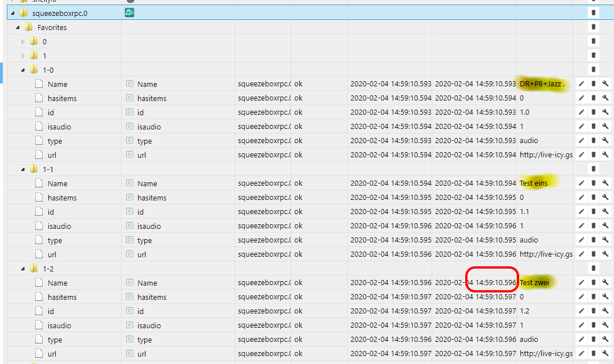
Task: Edit the 1-0 hasitems object
Action: point(582,98)
